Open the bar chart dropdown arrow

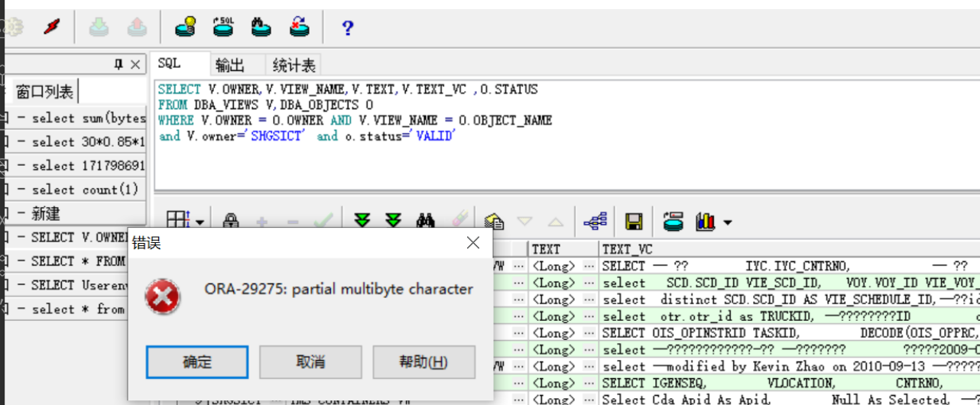[x=727, y=222]
